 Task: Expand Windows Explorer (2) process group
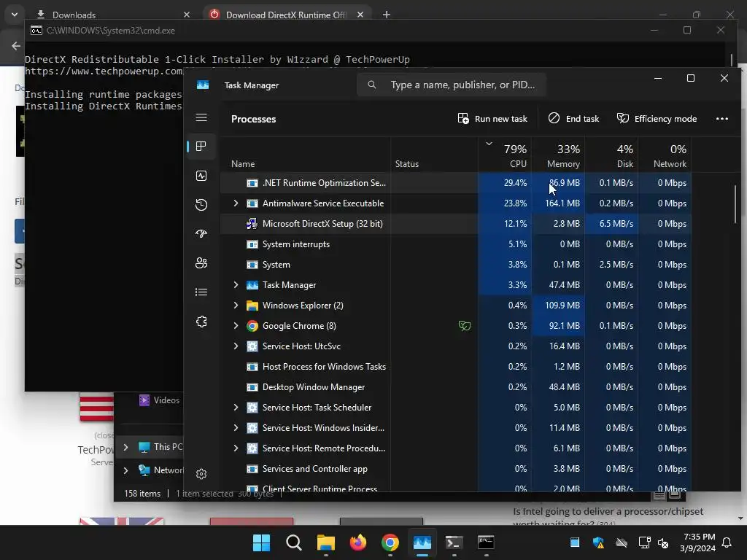[x=236, y=306]
